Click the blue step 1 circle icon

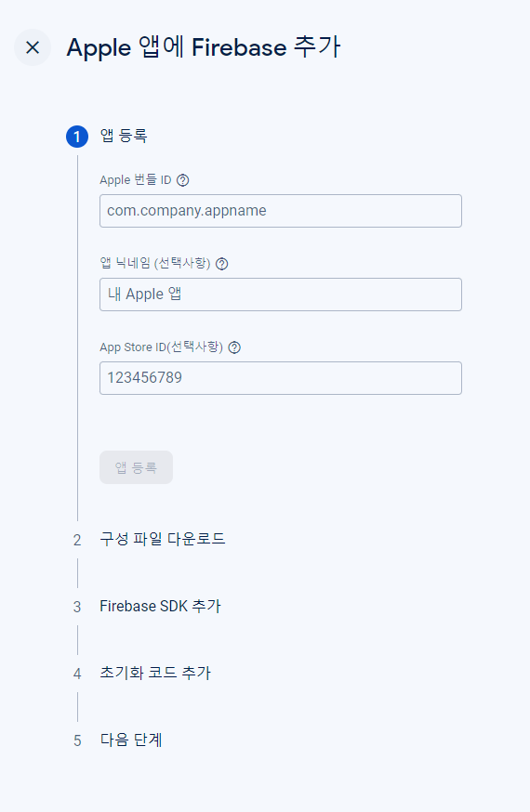77,137
